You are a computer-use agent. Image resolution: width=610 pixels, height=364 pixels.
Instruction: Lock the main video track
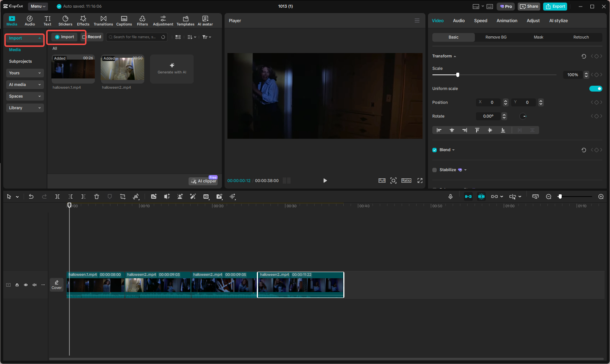point(17,285)
